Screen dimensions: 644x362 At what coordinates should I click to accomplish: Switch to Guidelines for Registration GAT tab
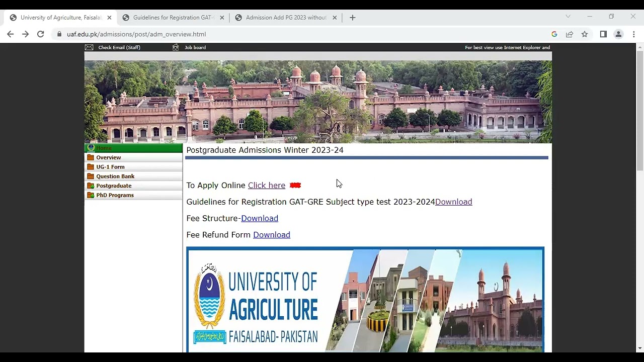coord(173,18)
